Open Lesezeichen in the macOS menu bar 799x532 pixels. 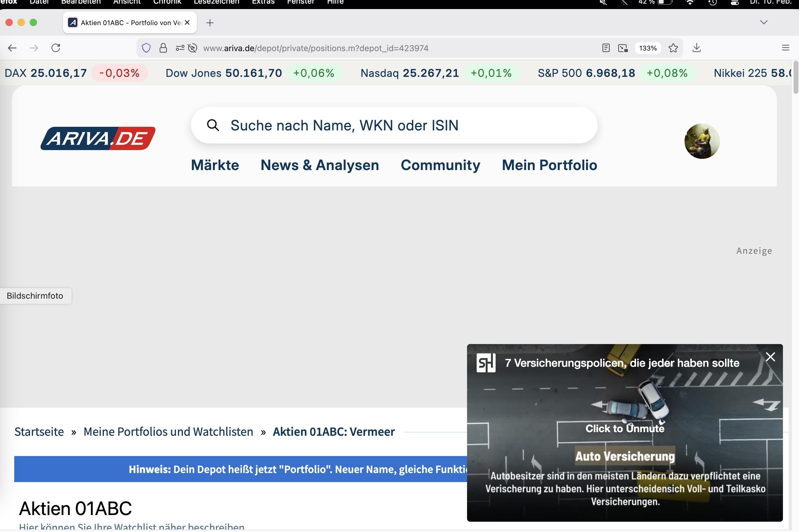(216, 2)
